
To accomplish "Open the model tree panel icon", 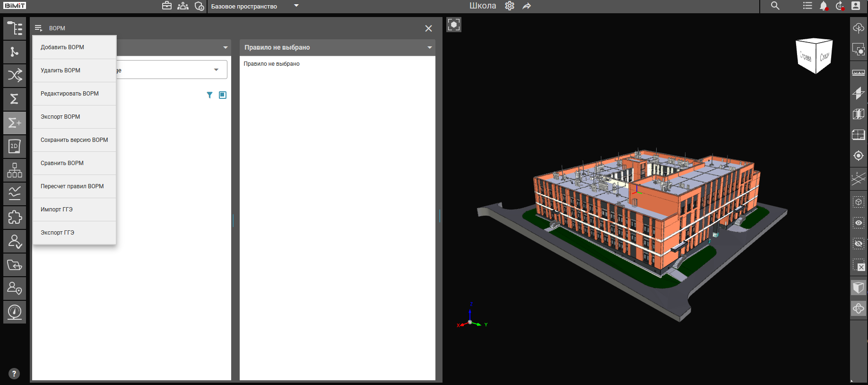I will pyautogui.click(x=15, y=28).
